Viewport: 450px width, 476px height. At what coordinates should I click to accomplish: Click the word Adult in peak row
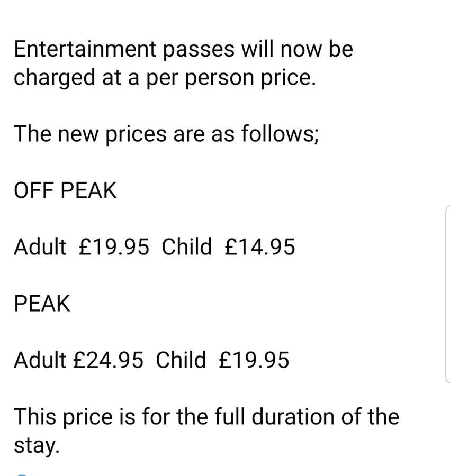(x=40, y=360)
